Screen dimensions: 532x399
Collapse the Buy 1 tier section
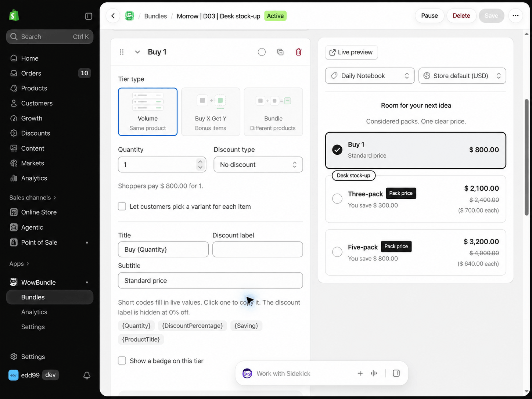[x=137, y=52]
